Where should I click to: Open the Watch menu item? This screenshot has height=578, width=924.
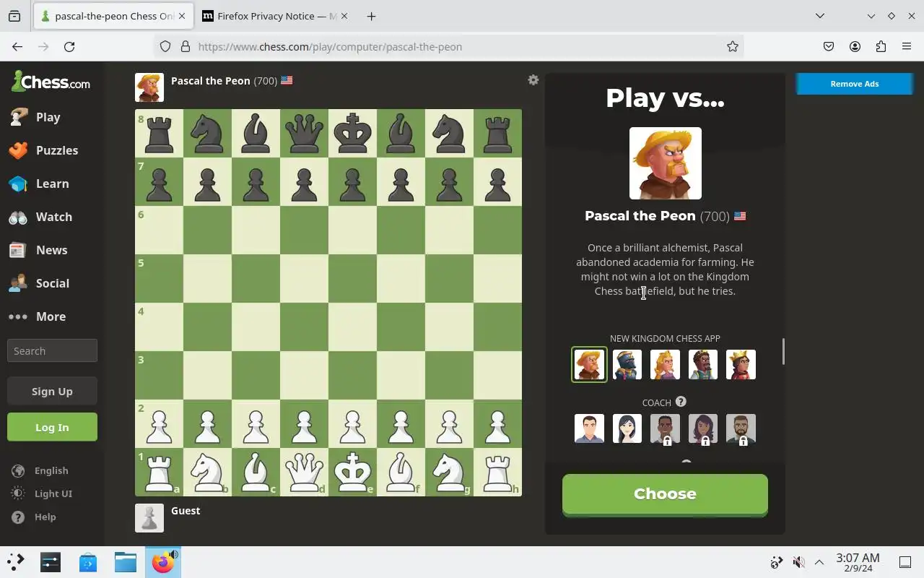tap(40, 217)
